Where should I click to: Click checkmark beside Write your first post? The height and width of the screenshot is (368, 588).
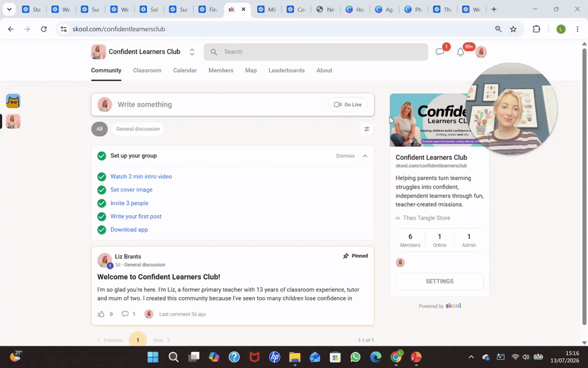pos(102,216)
